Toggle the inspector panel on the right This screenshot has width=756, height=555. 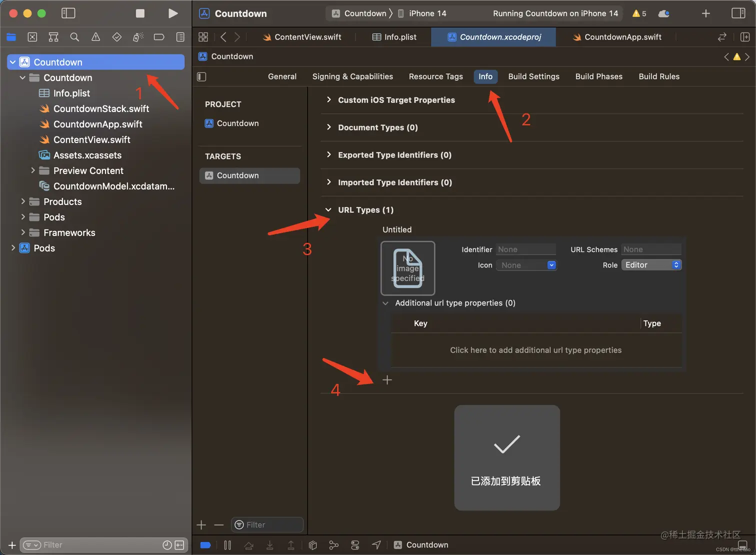(x=738, y=13)
